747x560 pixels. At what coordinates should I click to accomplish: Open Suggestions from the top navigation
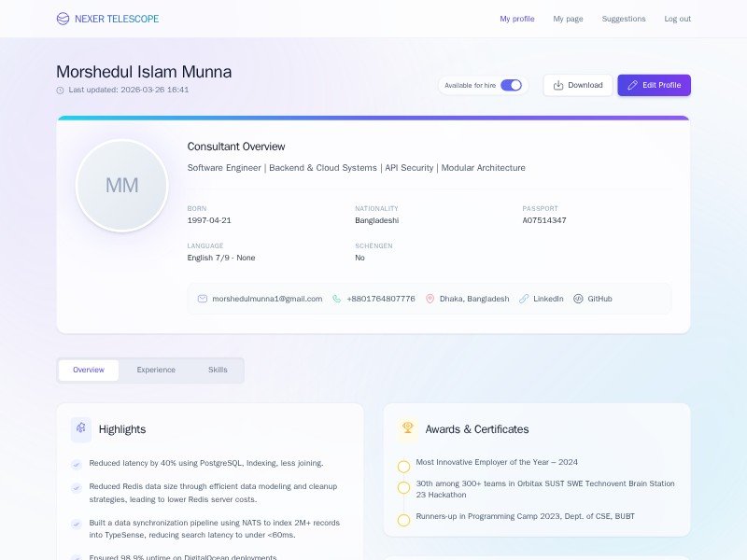click(x=623, y=19)
